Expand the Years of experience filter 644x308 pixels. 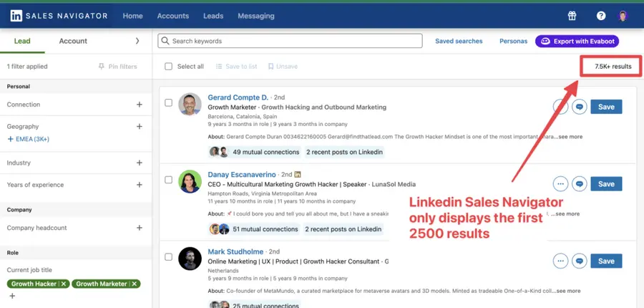point(140,185)
